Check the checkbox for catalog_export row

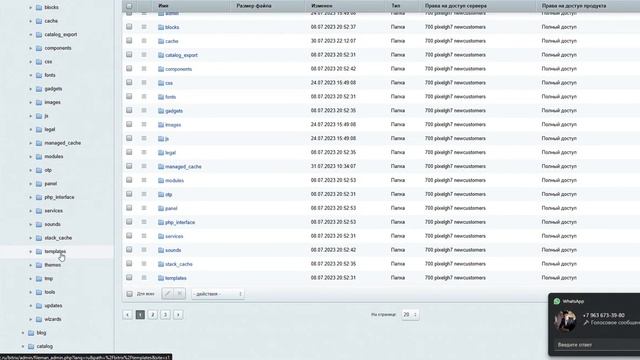click(x=129, y=54)
